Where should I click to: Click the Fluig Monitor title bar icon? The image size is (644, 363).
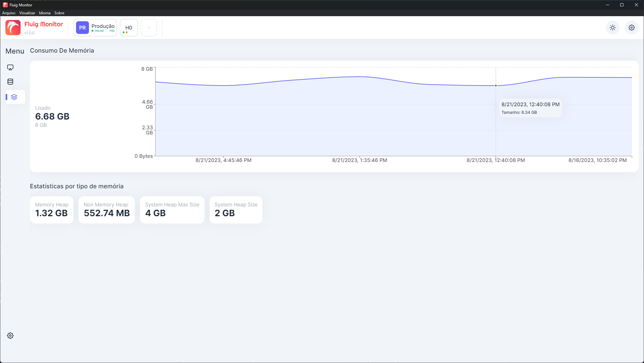(5, 5)
